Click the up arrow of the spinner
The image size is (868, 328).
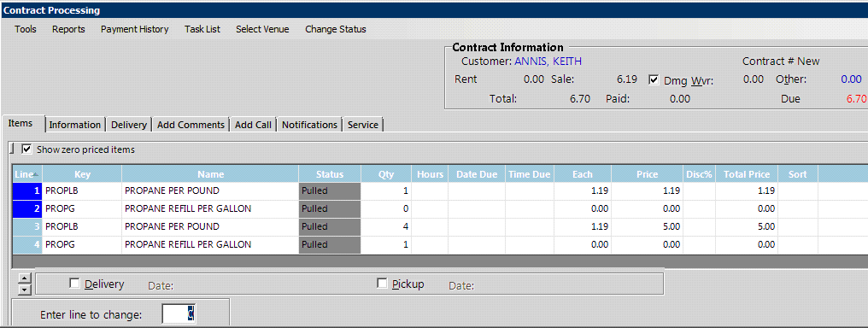pos(25,278)
